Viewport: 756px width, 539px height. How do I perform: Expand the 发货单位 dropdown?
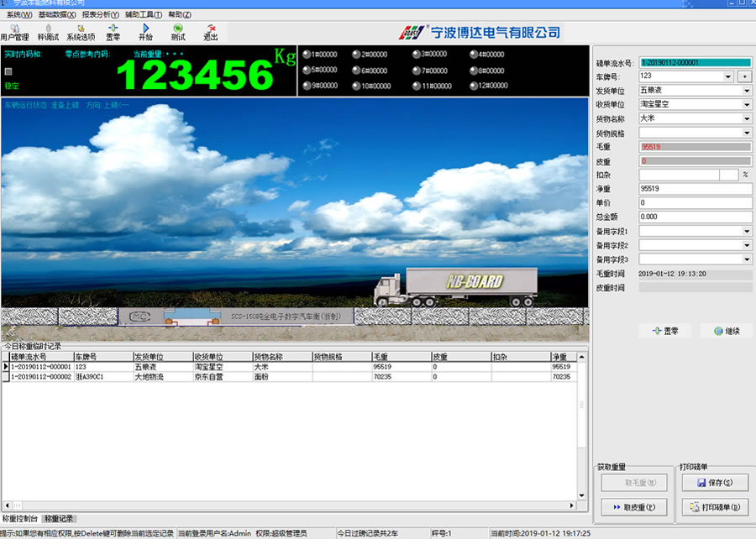(747, 91)
